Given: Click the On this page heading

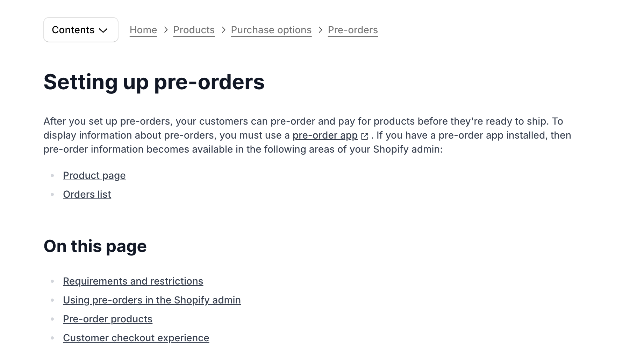Looking at the screenshot, I should [95, 246].
